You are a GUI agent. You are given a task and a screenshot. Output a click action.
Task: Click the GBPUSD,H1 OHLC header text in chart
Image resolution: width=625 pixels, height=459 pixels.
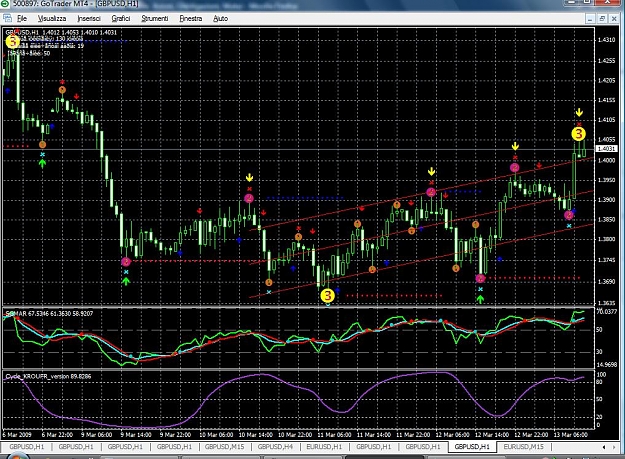pyautogui.click(x=61, y=32)
